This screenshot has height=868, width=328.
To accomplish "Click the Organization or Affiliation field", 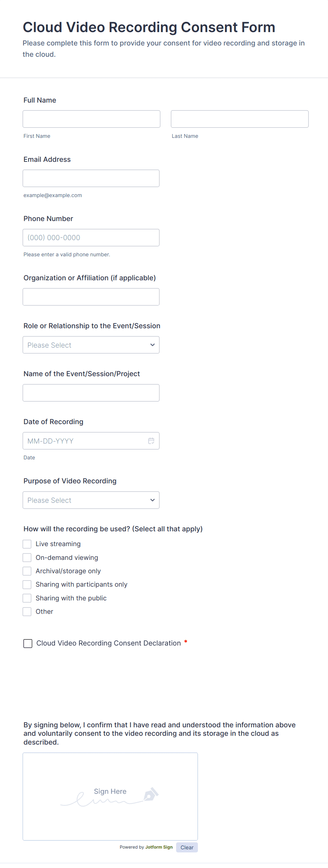I will 91,297.
